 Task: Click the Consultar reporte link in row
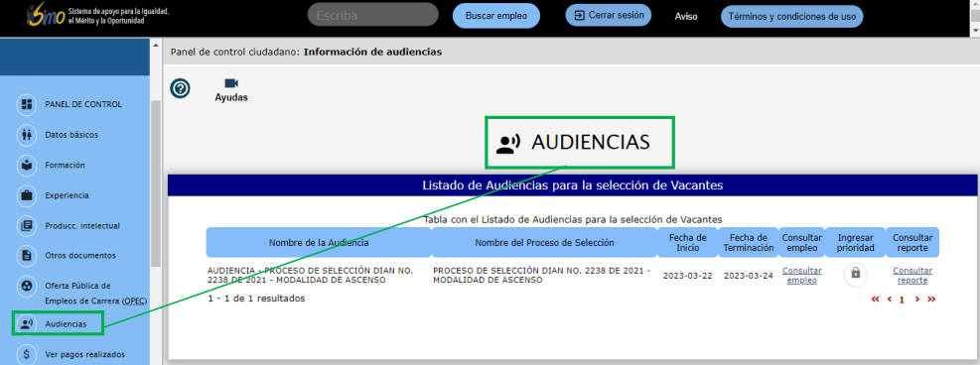[912, 275]
